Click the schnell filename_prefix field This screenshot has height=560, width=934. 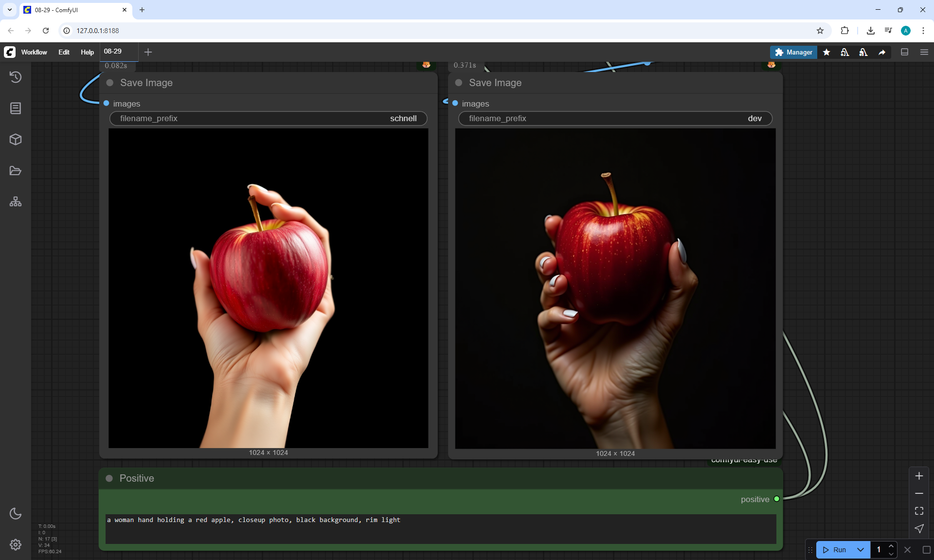pos(268,118)
